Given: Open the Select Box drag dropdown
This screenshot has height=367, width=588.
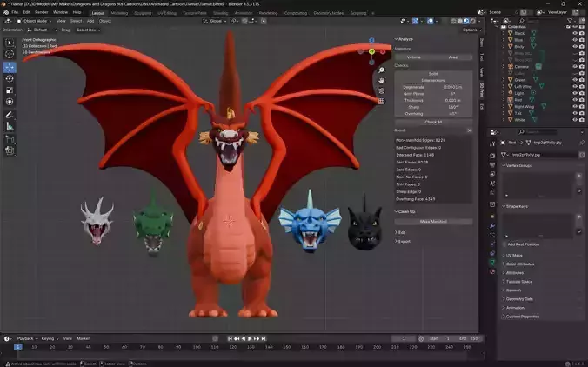Looking at the screenshot, I should (88, 30).
